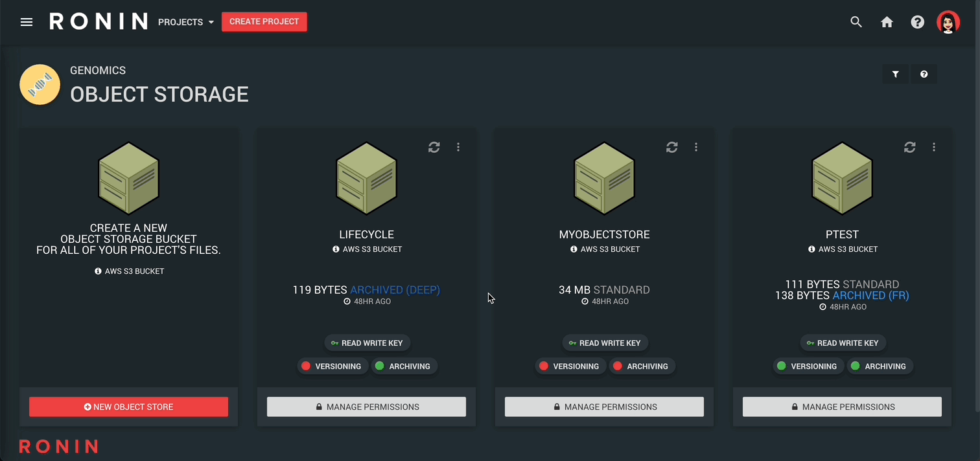The image size is (980, 461).
Task: Click the Create Project button
Action: 264,21
